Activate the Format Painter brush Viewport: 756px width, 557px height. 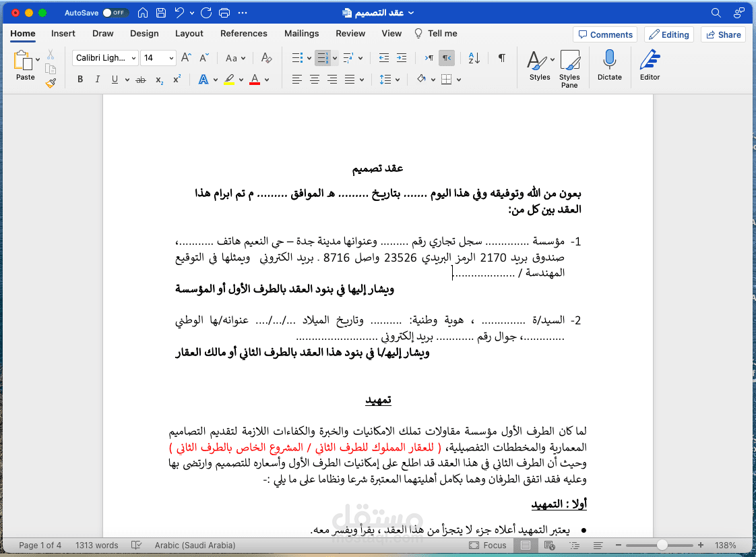click(51, 83)
